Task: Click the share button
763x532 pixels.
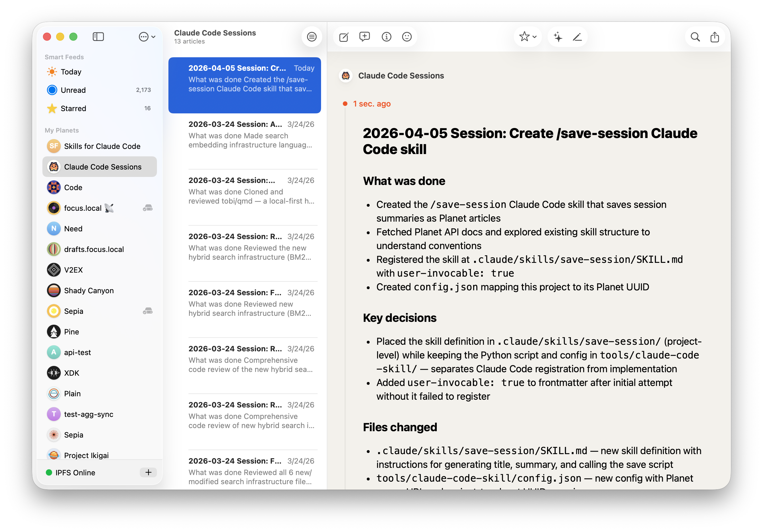Action: click(715, 37)
